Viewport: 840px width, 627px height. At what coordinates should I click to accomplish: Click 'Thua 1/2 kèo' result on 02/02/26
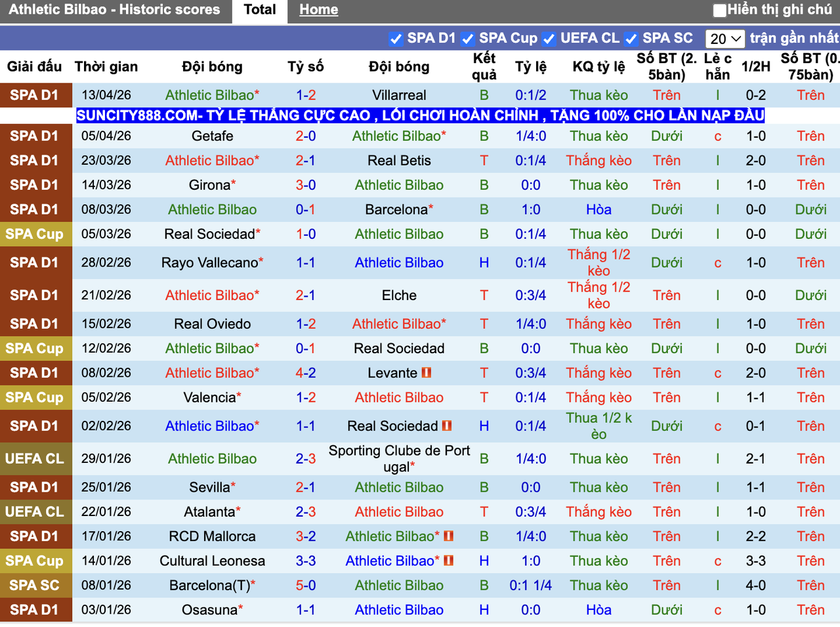tap(598, 426)
